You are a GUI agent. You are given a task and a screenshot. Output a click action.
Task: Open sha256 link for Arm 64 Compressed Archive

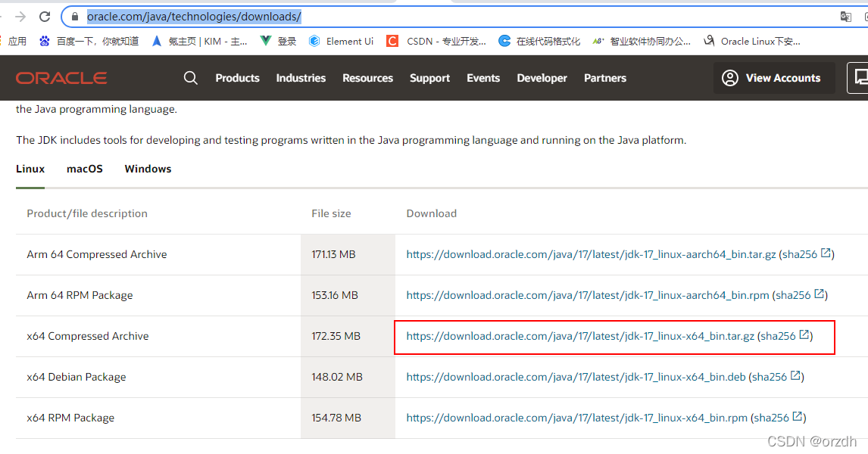click(807, 254)
